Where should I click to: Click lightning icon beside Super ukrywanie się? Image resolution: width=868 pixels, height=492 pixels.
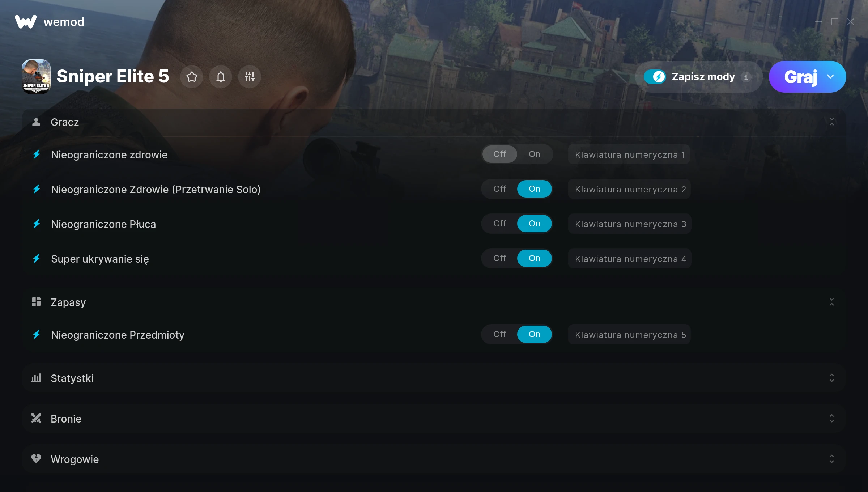[x=37, y=259]
